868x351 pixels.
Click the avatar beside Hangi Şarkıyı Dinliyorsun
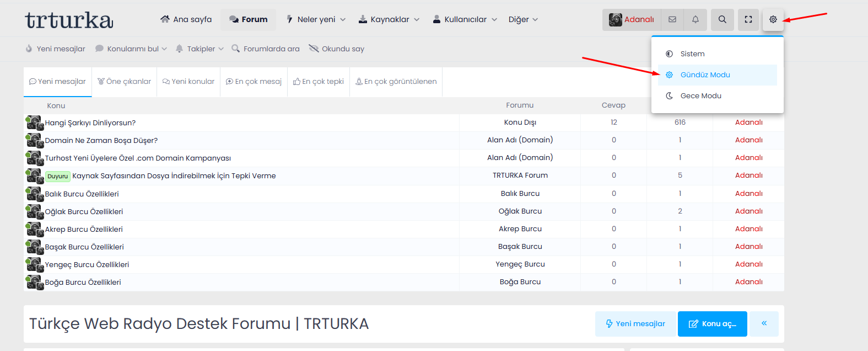34,123
